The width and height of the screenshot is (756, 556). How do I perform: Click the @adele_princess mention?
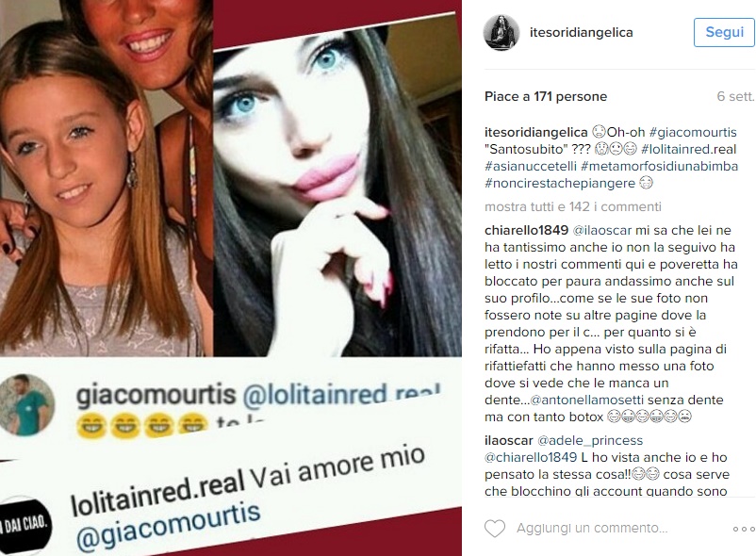(x=590, y=440)
